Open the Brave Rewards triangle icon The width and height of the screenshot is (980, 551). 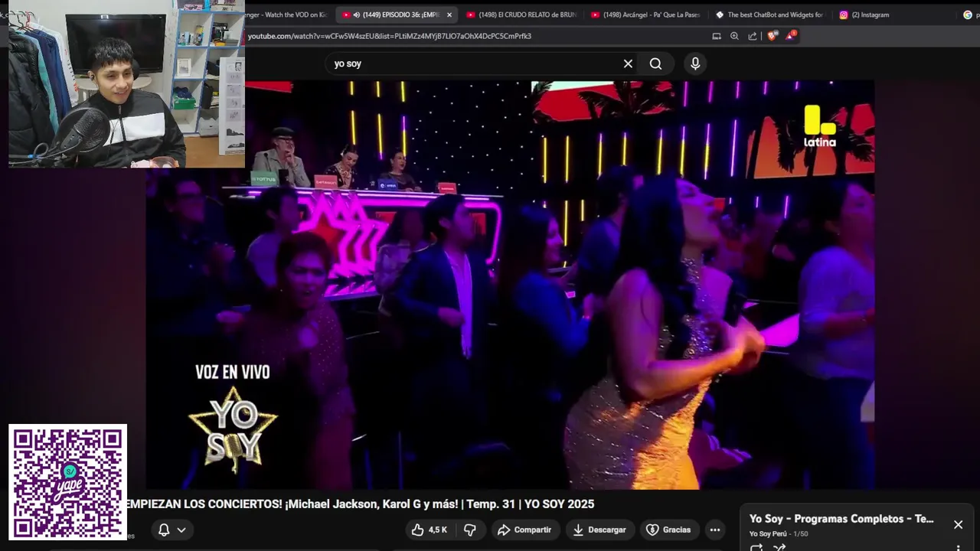click(790, 36)
